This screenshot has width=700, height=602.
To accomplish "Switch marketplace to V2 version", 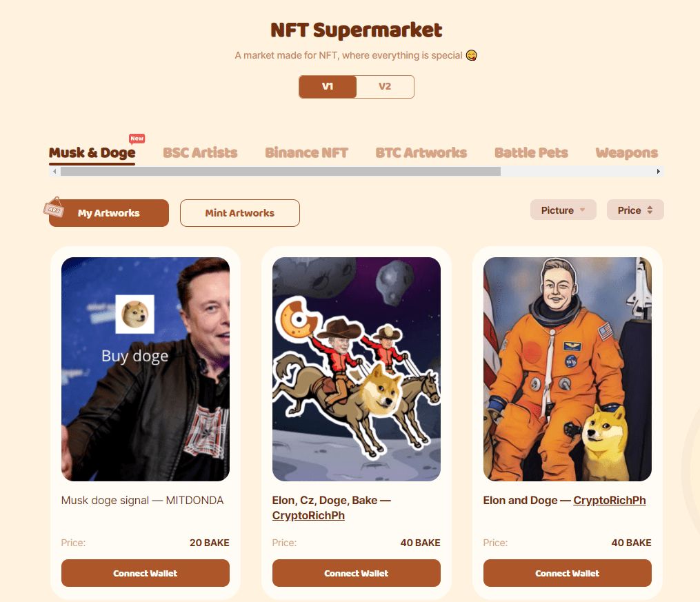I will click(385, 87).
